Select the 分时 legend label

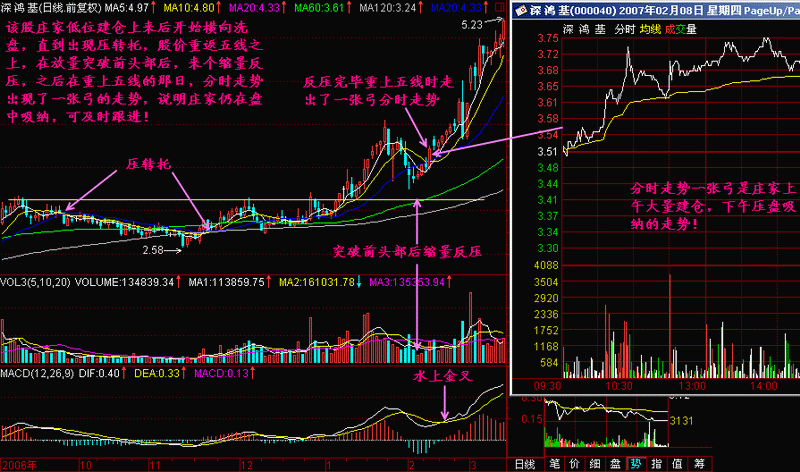click(624, 30)
